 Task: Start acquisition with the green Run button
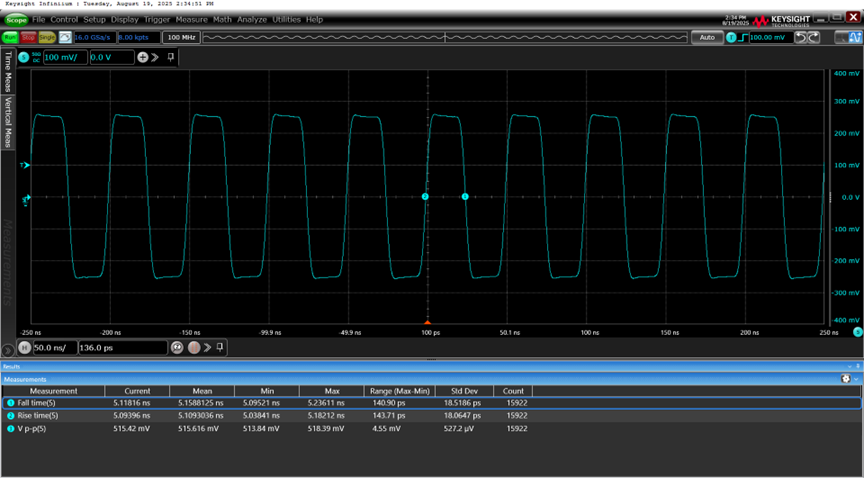10,37
